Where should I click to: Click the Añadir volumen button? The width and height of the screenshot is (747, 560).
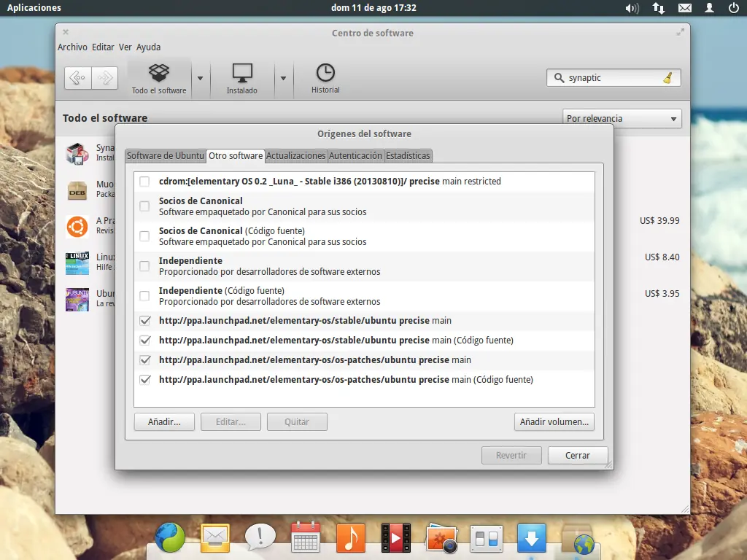coord(554,421)
